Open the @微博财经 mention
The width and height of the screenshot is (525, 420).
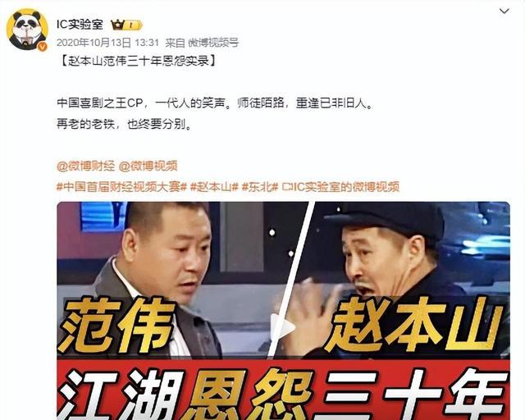[x=85, y=167]
